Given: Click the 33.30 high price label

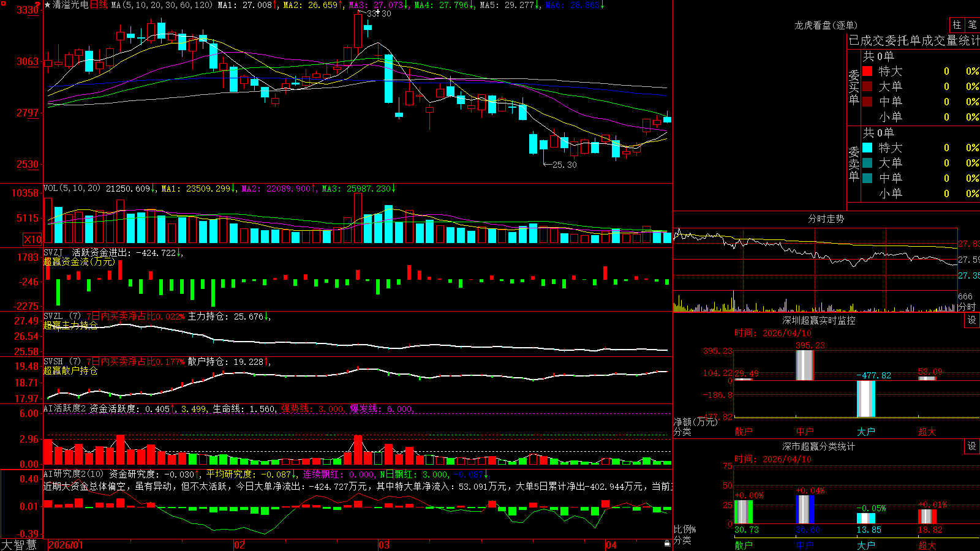Looking at the screenshot, I should (x=379, y=13).
